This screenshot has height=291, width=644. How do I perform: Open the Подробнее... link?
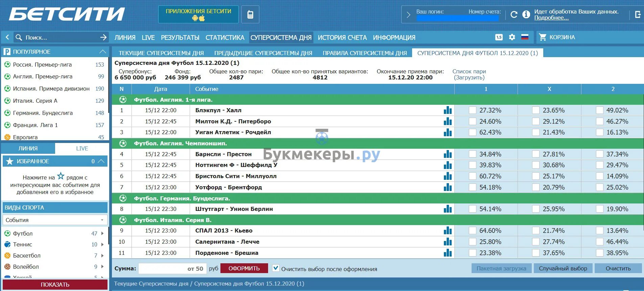551,18
